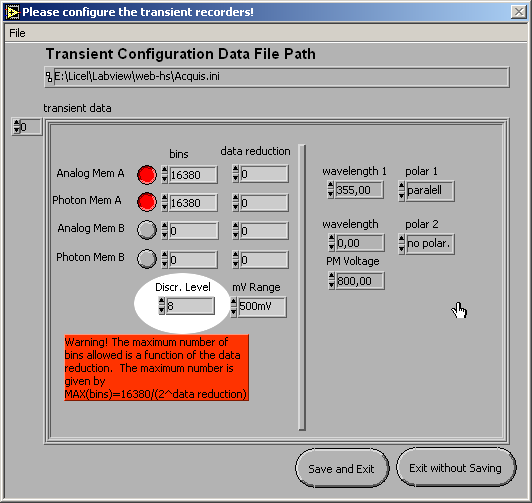
Task: Toggle the Photon Mem A red LED
Action: 147,202
